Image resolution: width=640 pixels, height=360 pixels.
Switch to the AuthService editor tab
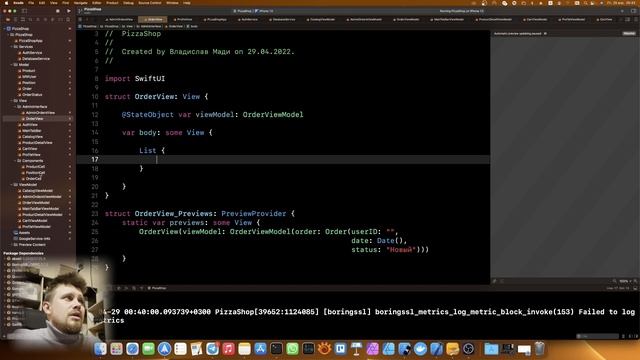point(249,19)
